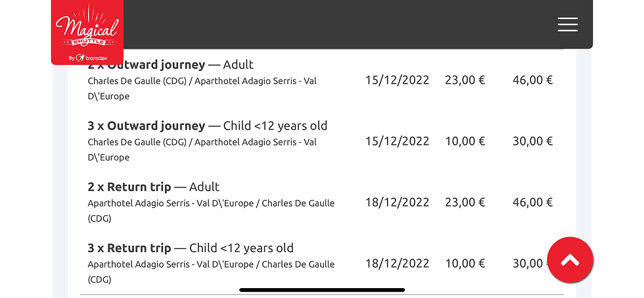Tap the 18/12/2022 date of adult return trip

click(x=397, y=202)
